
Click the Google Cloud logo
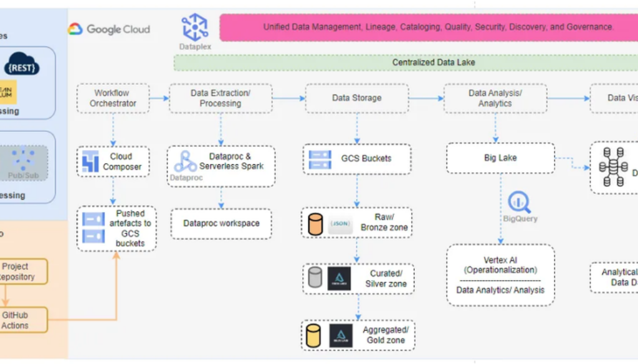(x=109, y=29)
